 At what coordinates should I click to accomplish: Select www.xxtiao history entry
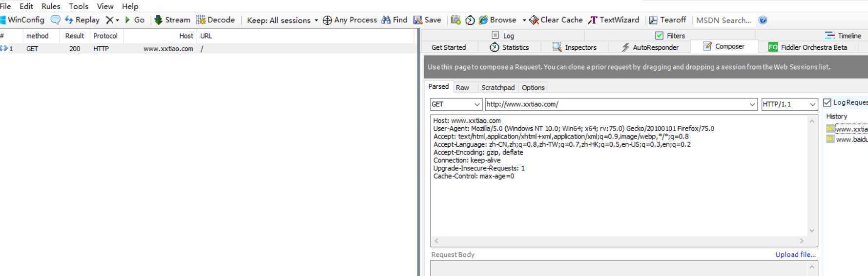[x=851, y=129]
